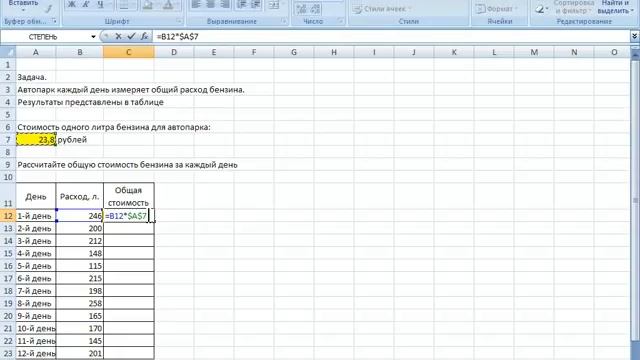Image resolution: width=640 pixels, height=360 pixels.
Task: Click the Select All corner triangle
Action: 8,52
